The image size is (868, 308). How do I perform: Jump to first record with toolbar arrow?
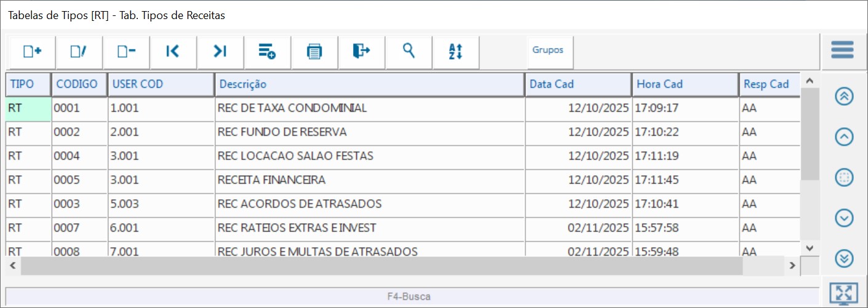tap(173, 52)
